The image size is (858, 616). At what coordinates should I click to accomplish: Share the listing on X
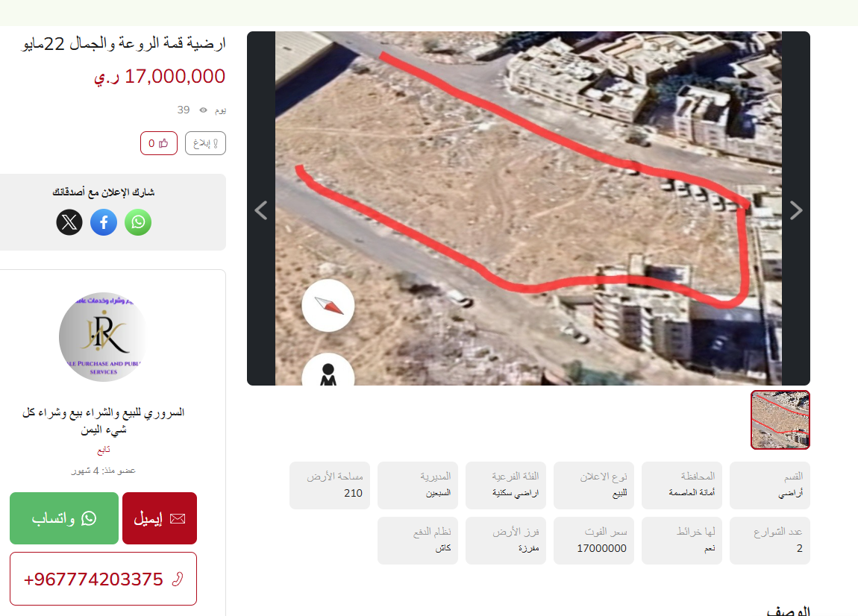tap(69, 222)
